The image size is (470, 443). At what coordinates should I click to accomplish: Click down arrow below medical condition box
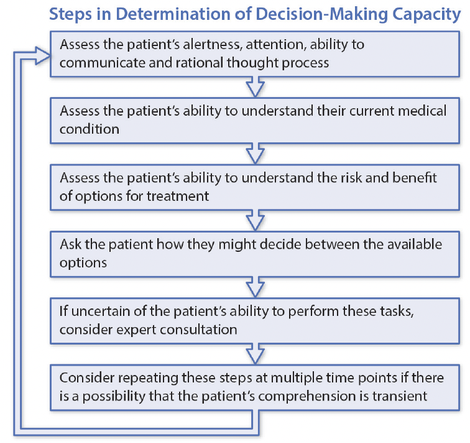pos(255,154)
